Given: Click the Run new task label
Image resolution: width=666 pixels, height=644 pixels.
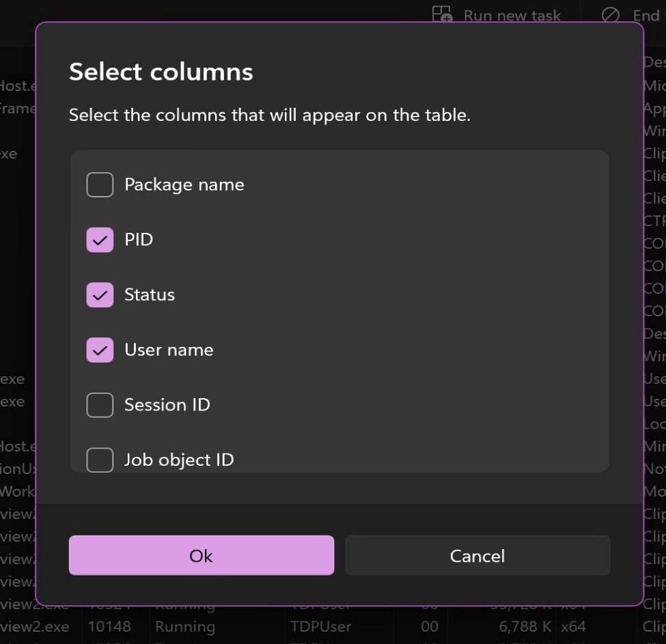Looking at the screenshot, I should pos(512,14).
